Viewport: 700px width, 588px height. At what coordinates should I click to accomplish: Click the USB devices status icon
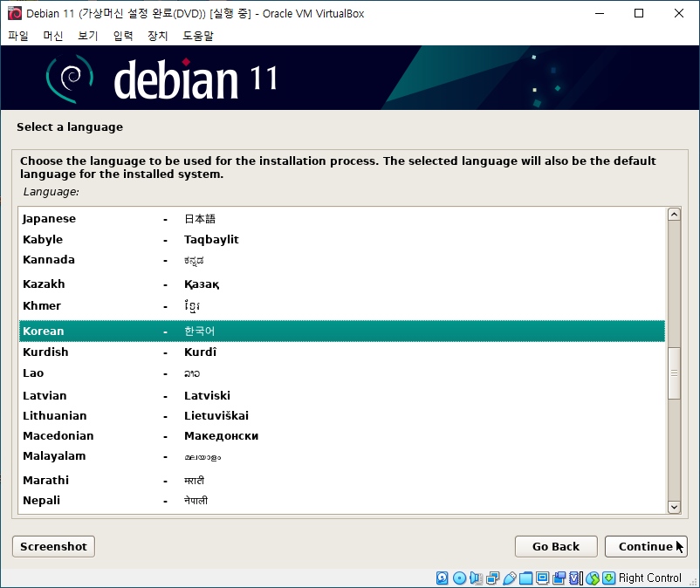click(x=510, y=578)
